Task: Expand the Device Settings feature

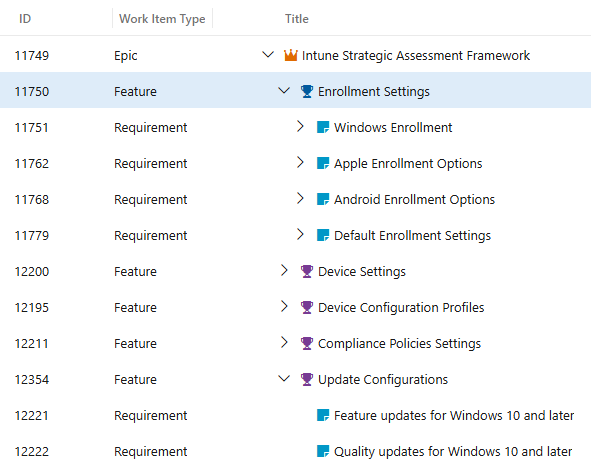Action: 284,270
